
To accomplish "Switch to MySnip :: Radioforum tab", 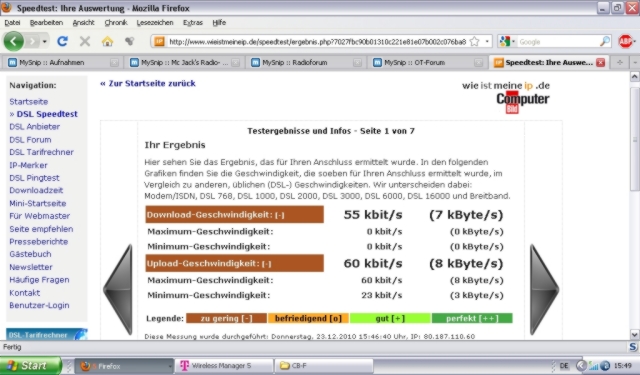I will pyautogui.click(x=306, y=62).
